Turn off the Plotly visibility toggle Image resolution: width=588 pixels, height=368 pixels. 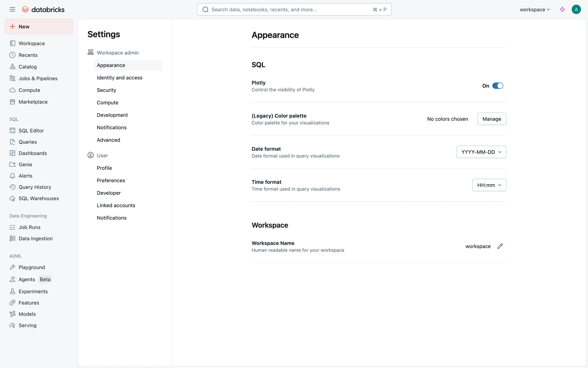498,86
